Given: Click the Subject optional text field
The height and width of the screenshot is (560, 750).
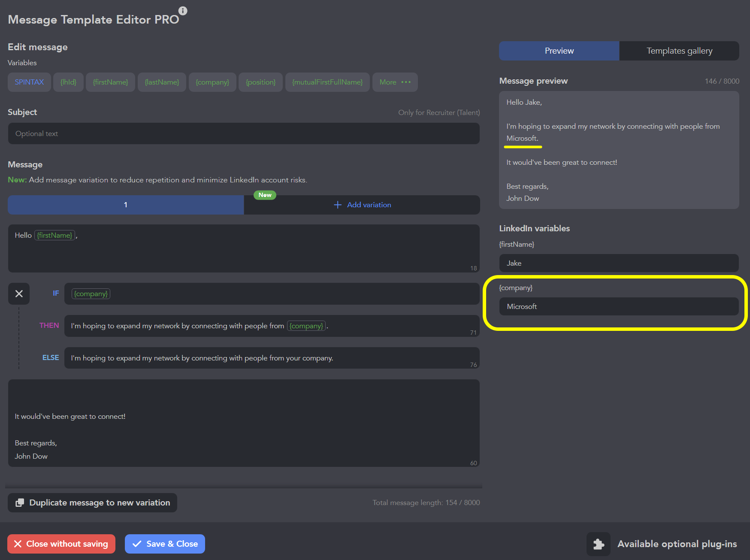Looking at the screenshot, I should pos(243,133).
